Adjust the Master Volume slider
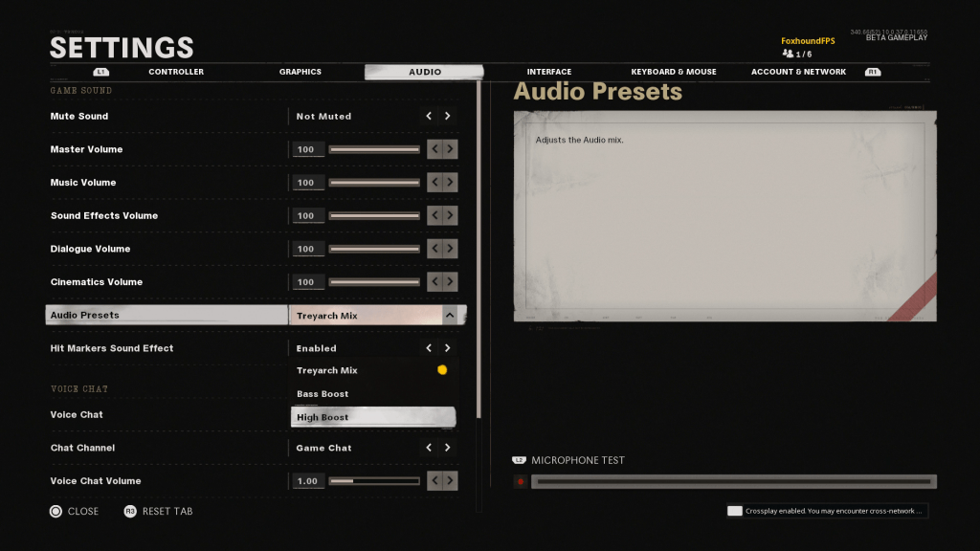 pyautogui.click(x=373, y=148)
